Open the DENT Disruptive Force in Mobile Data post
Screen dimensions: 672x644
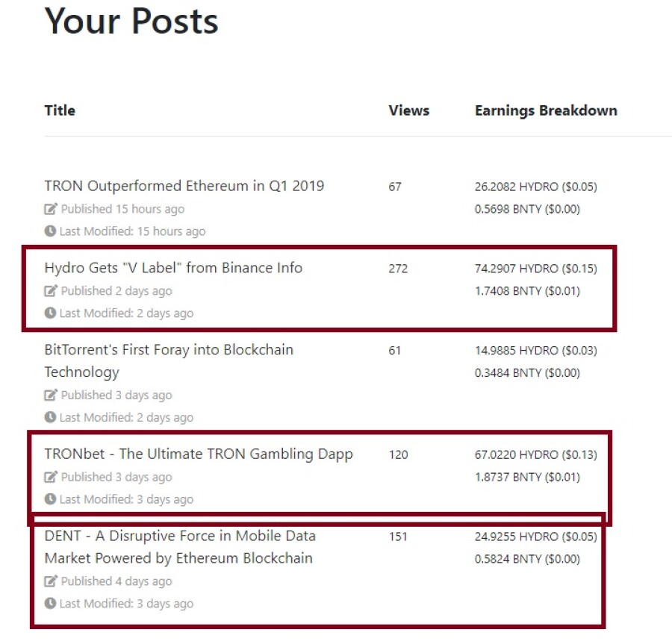pyautogui.click(x=180, y=547)
